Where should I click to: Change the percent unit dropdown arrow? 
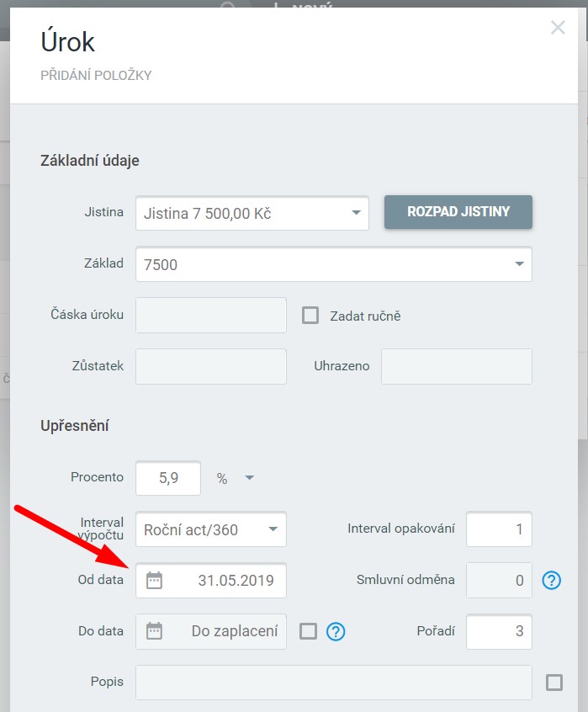250,478
